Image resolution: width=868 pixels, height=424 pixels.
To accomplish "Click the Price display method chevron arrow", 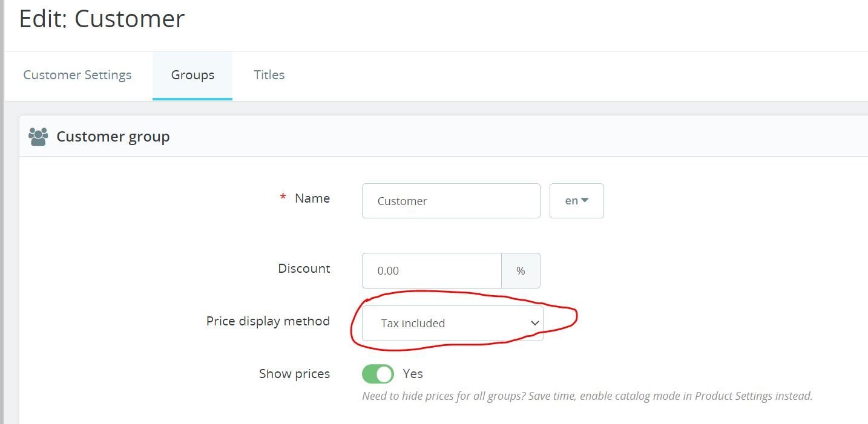I will tap(534, 323).
